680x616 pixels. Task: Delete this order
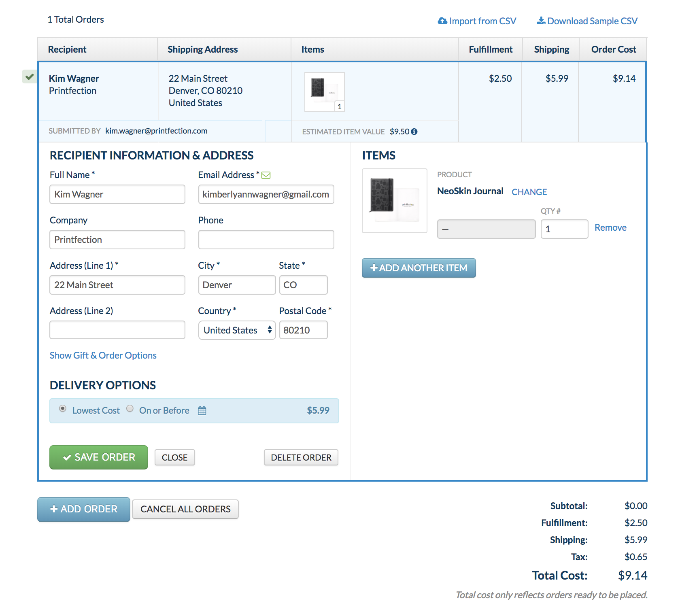coord(301,457)
